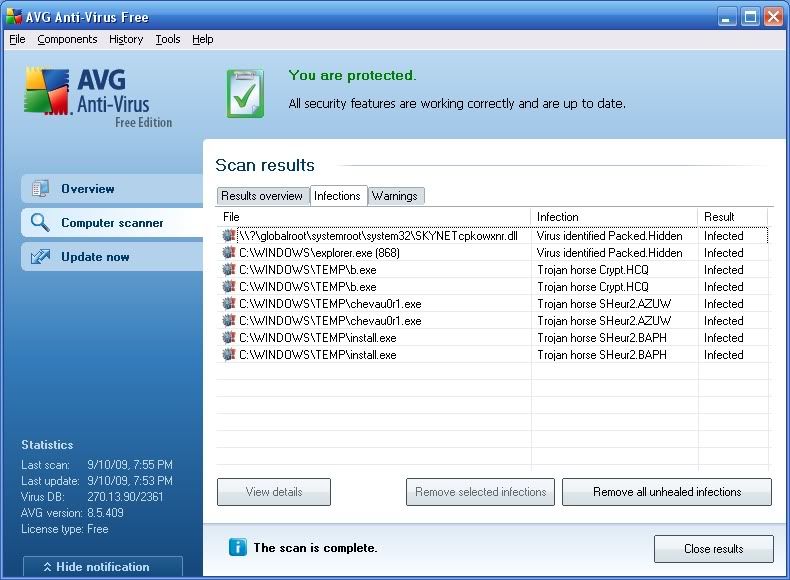
Task: Click infection icon of SKYNETcpkowxnr.dll row
Action: (229, 236)
